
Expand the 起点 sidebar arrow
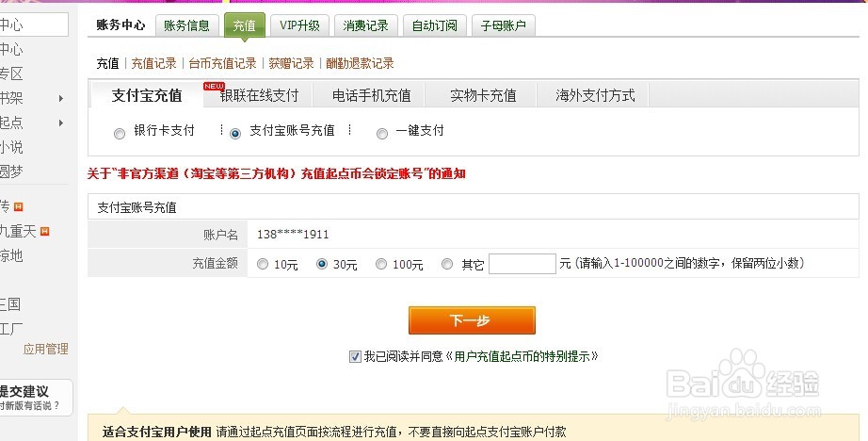click(x=61, y=123)
